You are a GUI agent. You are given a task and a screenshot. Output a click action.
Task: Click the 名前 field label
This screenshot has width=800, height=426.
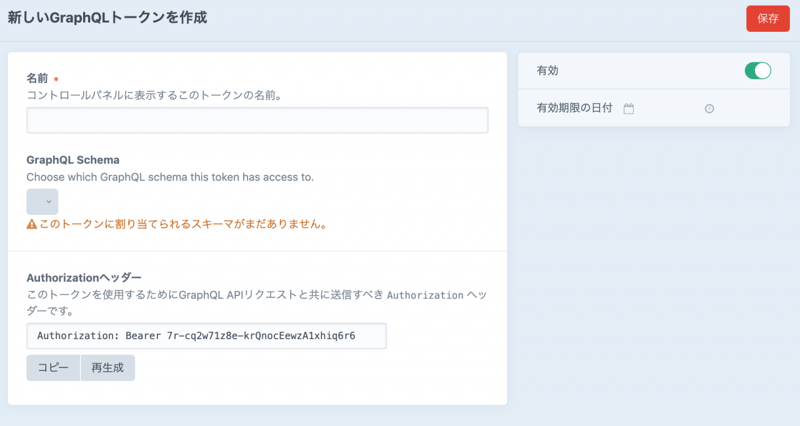[x=37, y=78]
